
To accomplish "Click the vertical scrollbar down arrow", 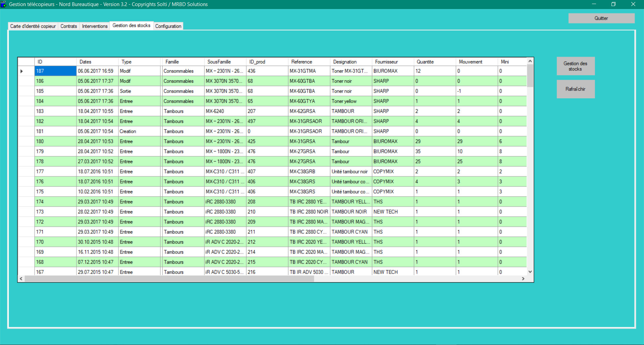I will pos(530,272).
